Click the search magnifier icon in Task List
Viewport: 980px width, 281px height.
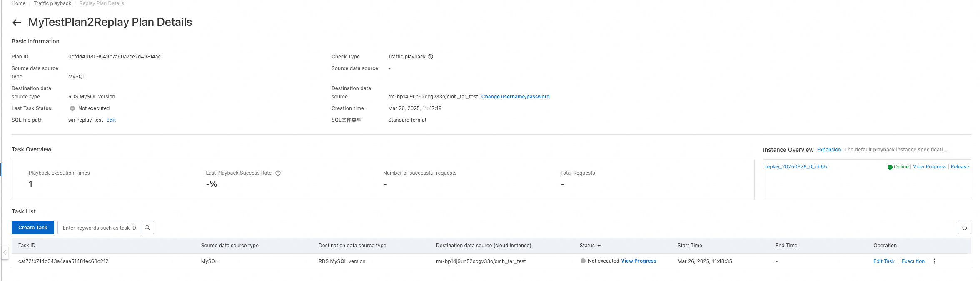click(147, 228)
